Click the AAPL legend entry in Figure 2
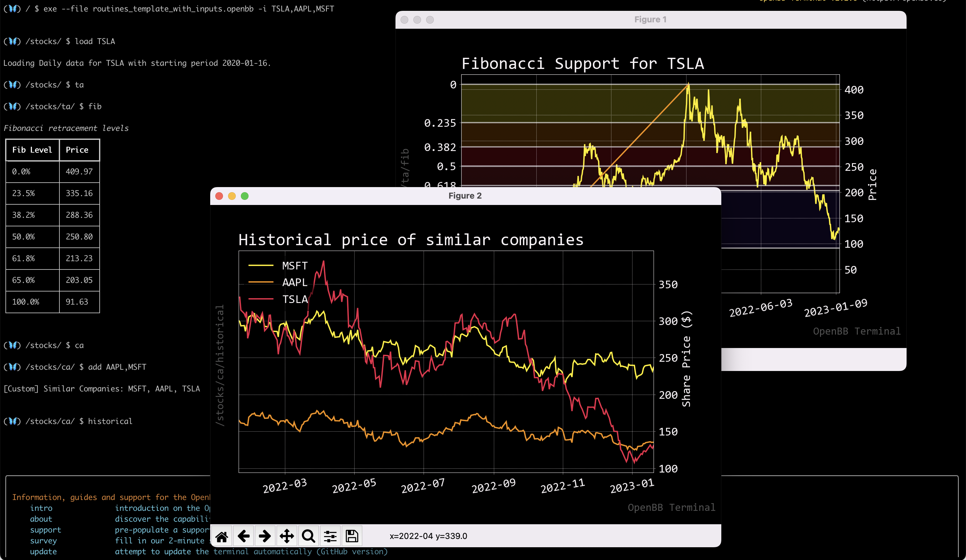Image resolution: width=966 pixels, height=560 pixels. coord(278,282)
